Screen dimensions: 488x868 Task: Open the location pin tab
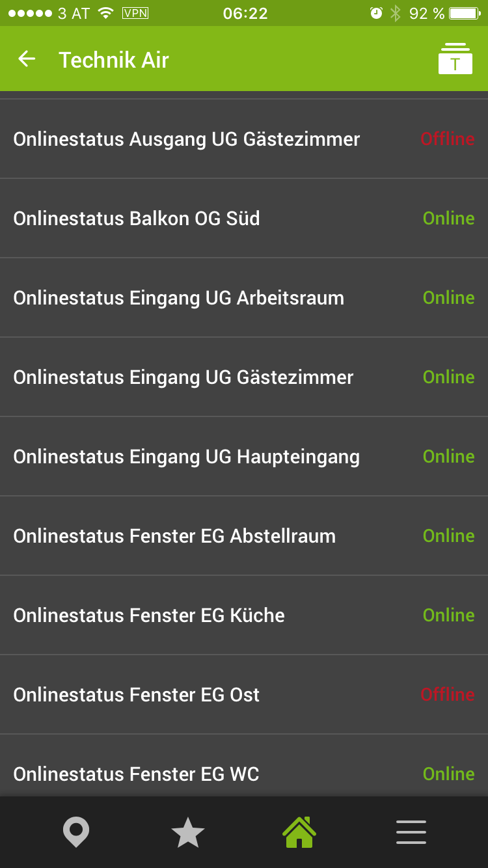pyautogui.click(x=76, y=832)
